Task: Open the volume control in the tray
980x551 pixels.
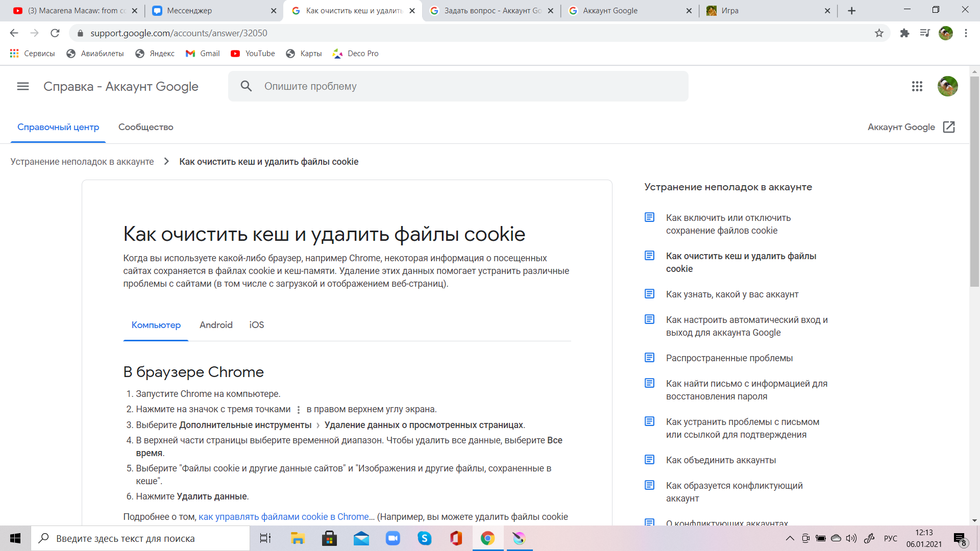Action: 851,538
